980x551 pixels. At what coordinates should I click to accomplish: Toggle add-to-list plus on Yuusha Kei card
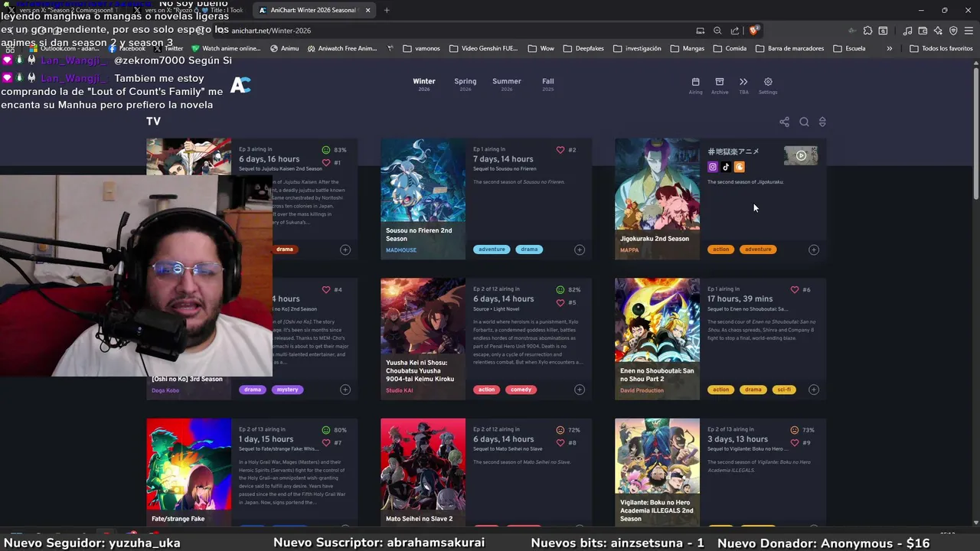[x=580, y=390]
